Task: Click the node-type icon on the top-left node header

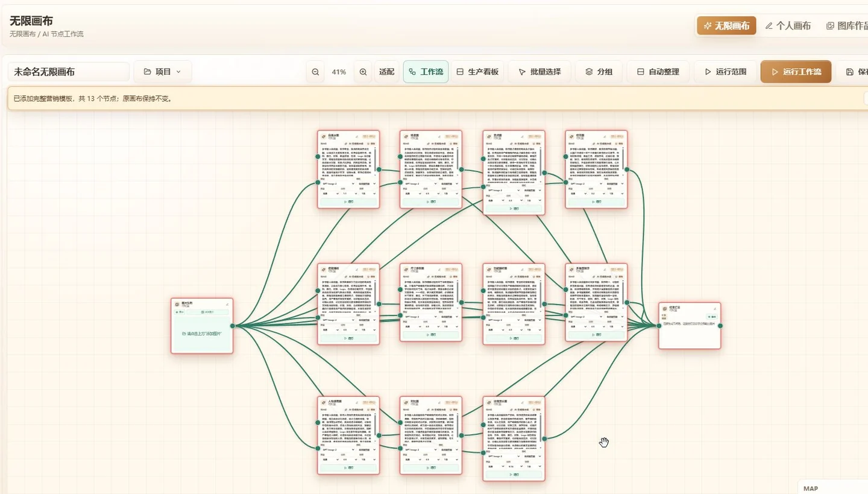Action: click(x=324, y=137)
